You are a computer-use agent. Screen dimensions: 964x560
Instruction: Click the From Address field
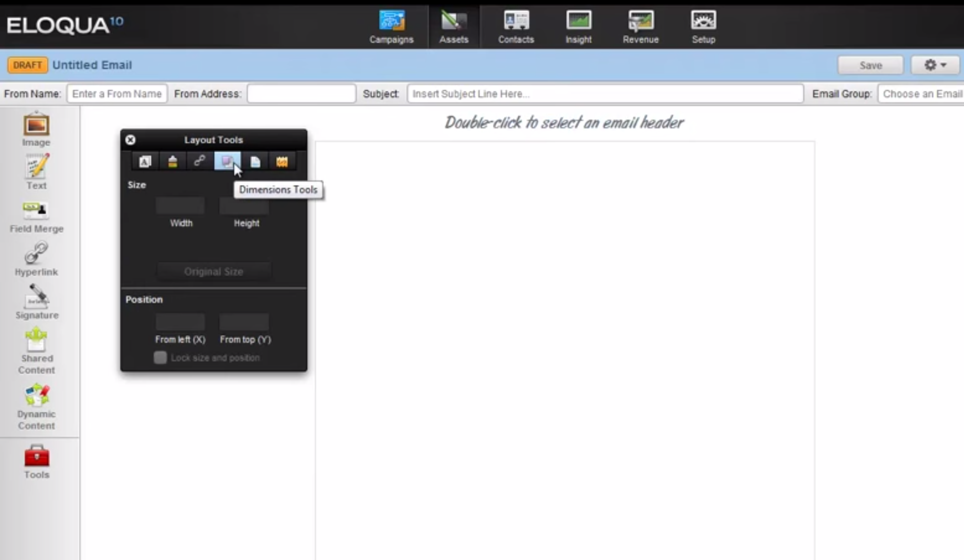tap(301, 94)
